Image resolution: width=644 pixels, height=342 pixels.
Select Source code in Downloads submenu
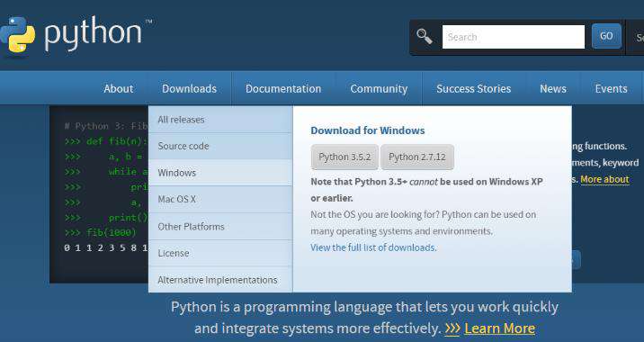tap(220, 147)
